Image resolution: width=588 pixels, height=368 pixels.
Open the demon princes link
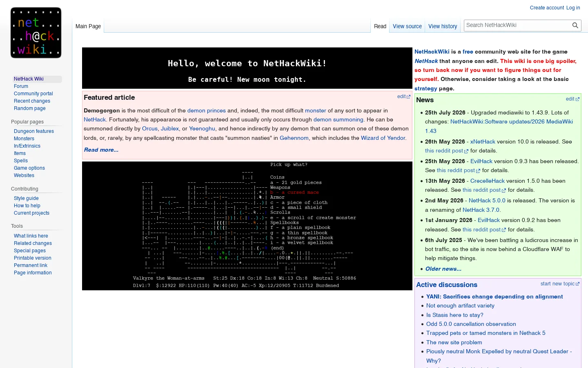[207, 110]
